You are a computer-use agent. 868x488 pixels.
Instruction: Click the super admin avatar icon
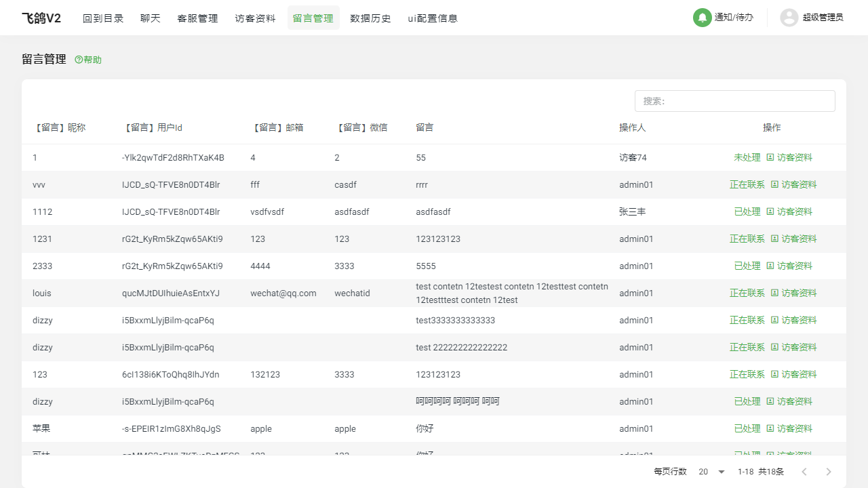point(789,18)
